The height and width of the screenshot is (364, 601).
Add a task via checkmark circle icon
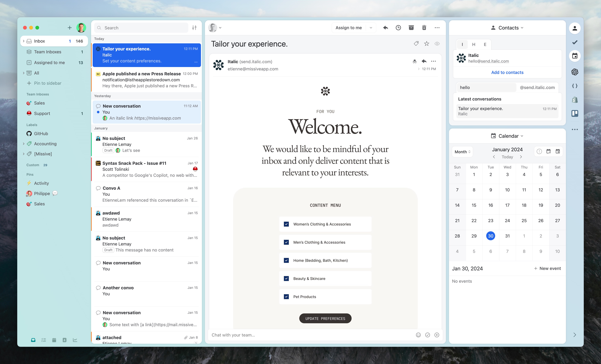click(428, 335)
